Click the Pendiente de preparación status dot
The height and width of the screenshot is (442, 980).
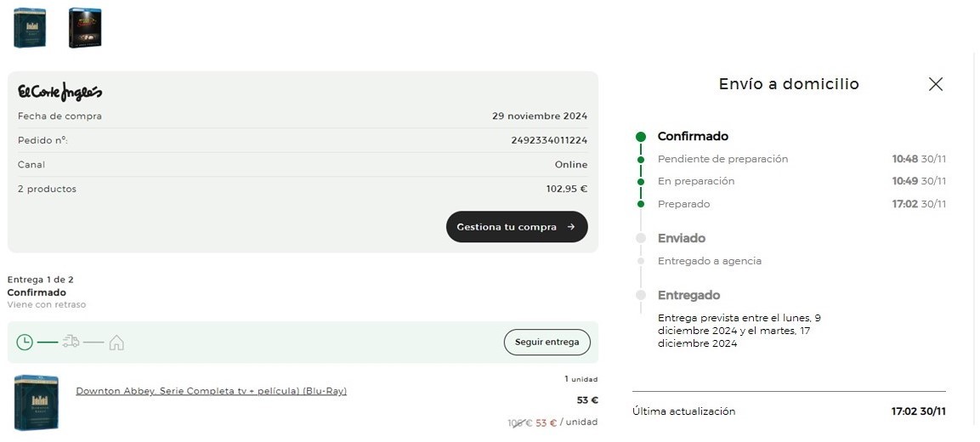[641, 160]
